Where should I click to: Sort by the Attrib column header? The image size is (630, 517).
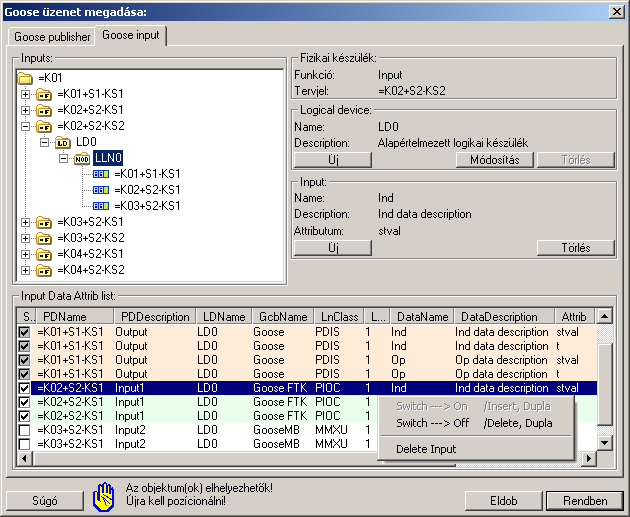click(x=574, y=317)
